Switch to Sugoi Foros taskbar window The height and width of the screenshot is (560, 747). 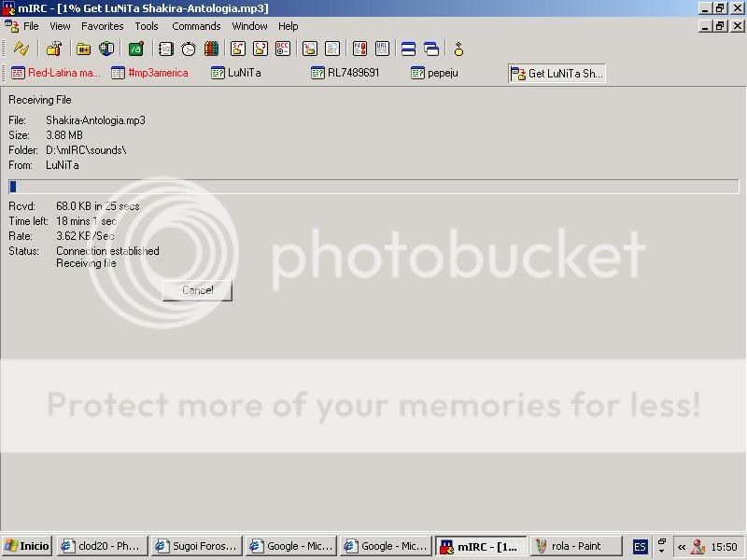click(x=196, y=546)
